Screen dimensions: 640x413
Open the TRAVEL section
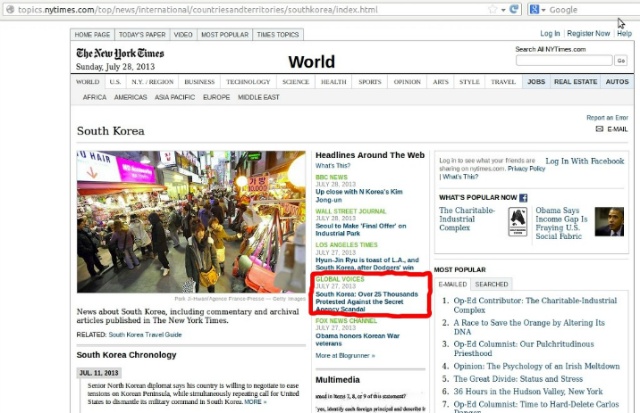point(503,82)
